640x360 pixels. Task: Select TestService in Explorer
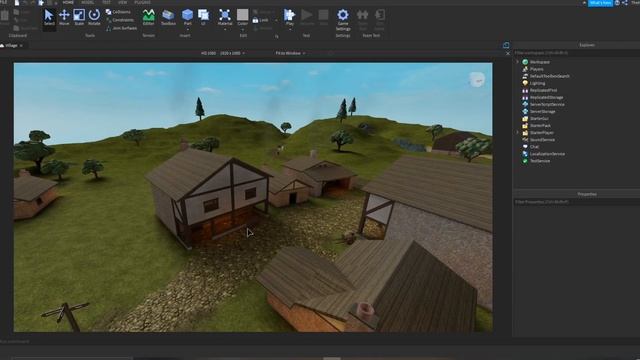point(540,161)
